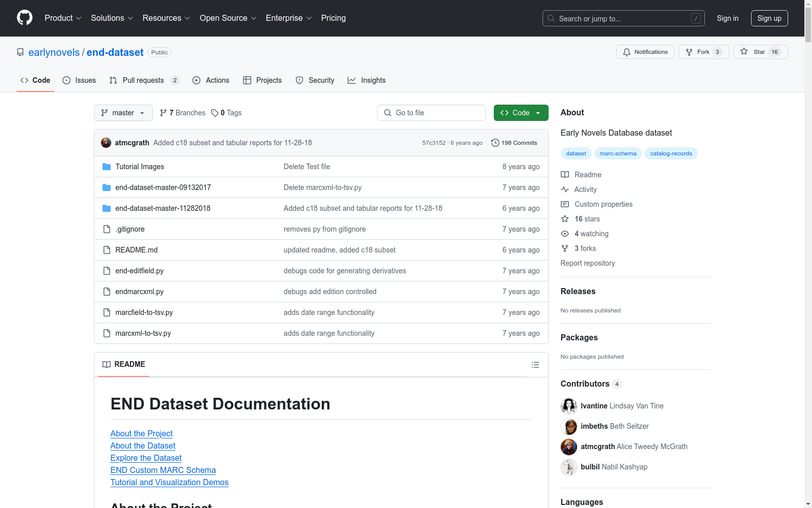
Task: Fork the repository using Fork button
Action: click(703, 52)
